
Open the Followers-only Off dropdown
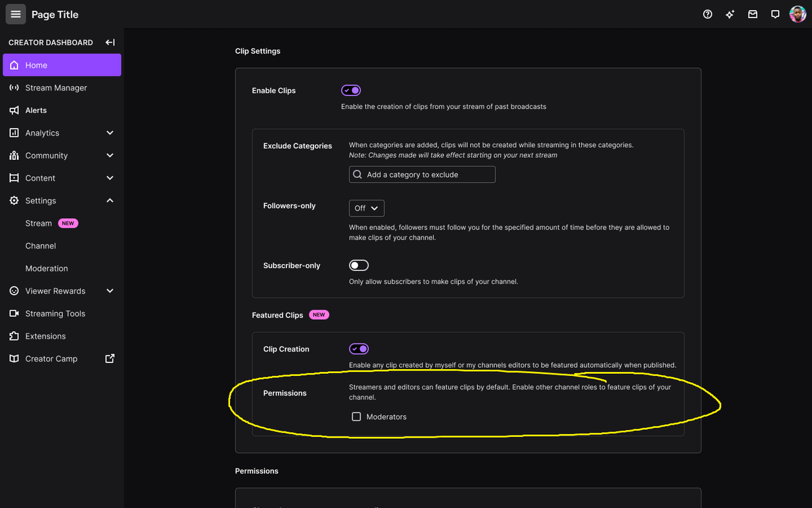tap(367, 208)
